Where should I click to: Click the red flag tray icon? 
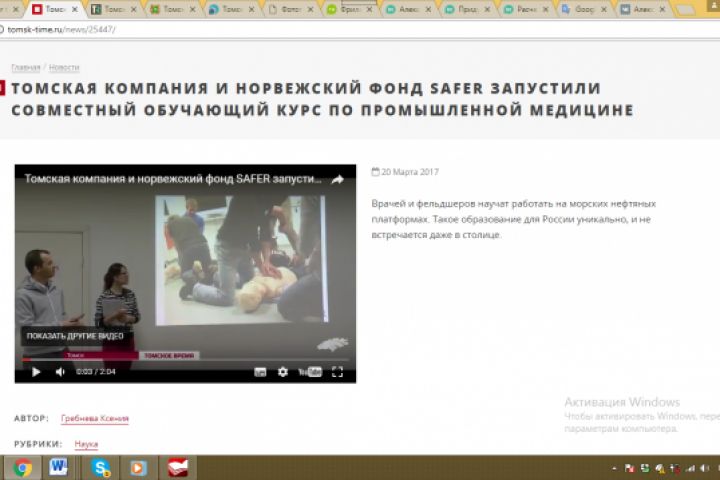coord(630,469)
